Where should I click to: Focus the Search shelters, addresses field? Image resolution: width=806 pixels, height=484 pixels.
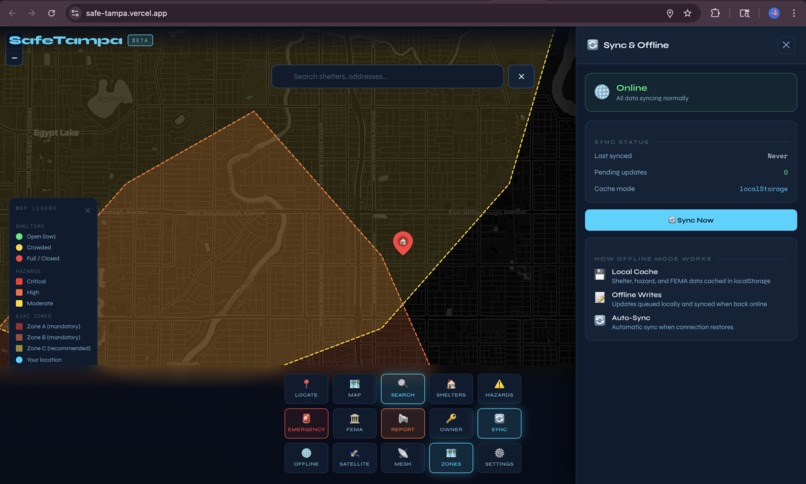tap(388, 77)
